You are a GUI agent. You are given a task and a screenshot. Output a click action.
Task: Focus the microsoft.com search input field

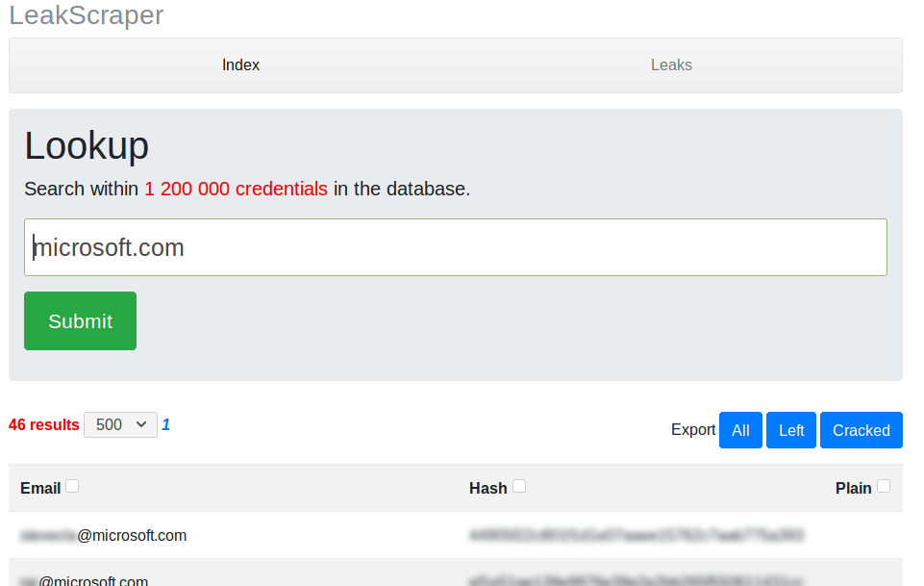(x=456, y=247)
